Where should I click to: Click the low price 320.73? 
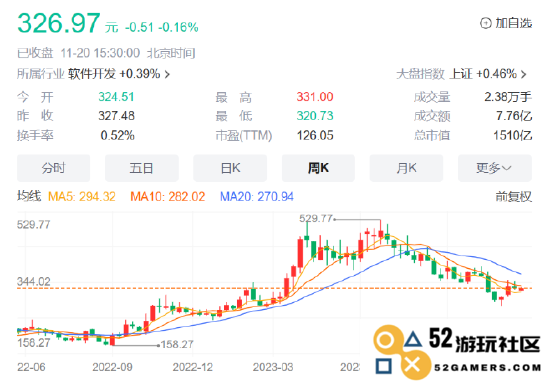pos(315,116)
